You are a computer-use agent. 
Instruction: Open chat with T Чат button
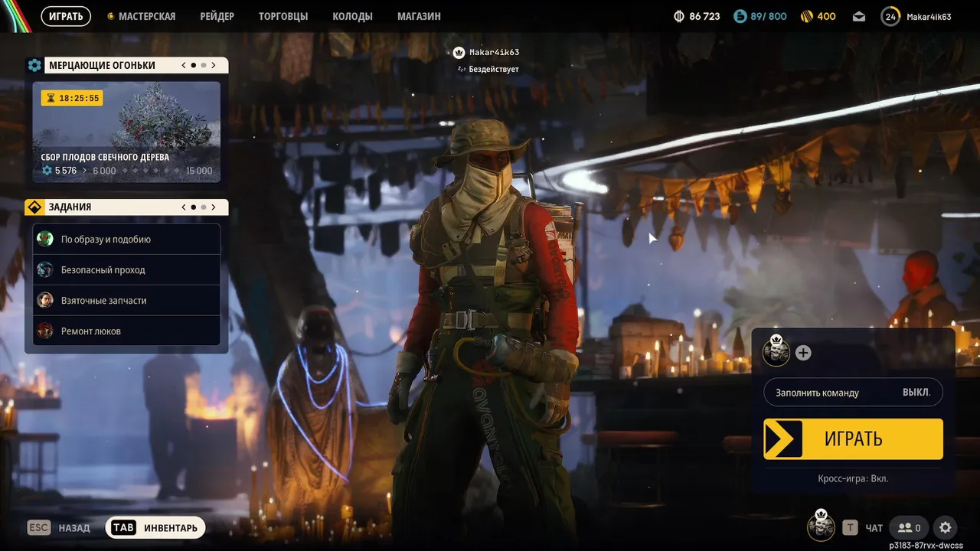[863, 527]
